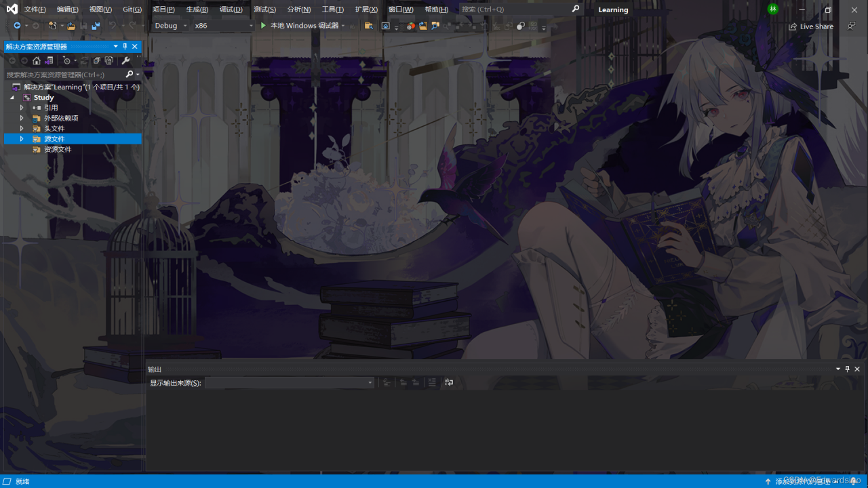The height and width of the screenshot is (488, 868).
Task: Open dropdown arrow beside local Windows debugger
Action: tap(343, 26)
